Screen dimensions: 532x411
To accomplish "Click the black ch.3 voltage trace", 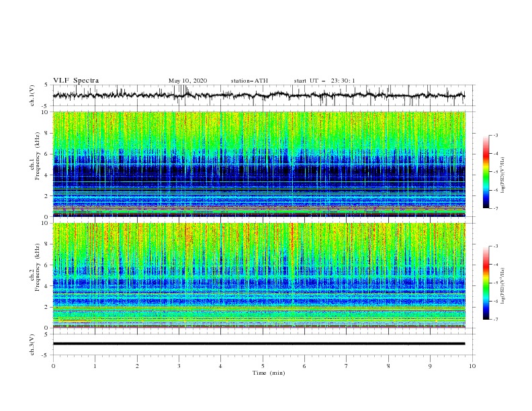I will pyautogui.click(x=259, y=344).
